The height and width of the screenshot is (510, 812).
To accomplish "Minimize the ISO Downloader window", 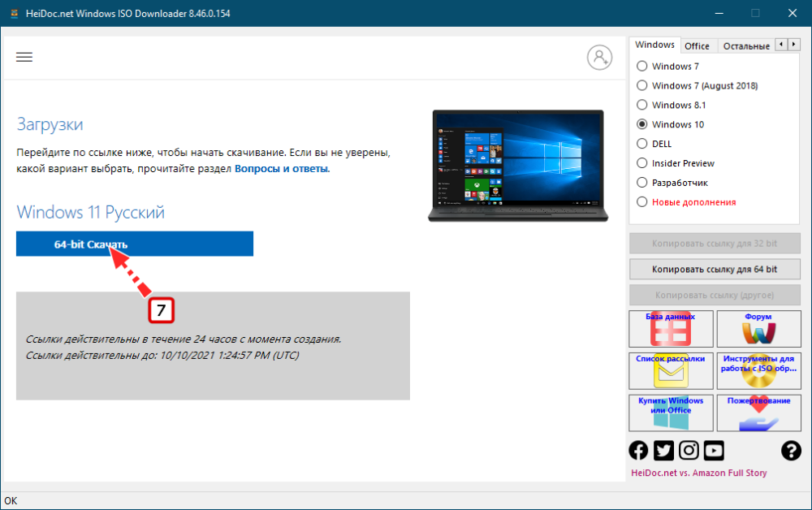I will pyautogui.click(x=719, y=14).
